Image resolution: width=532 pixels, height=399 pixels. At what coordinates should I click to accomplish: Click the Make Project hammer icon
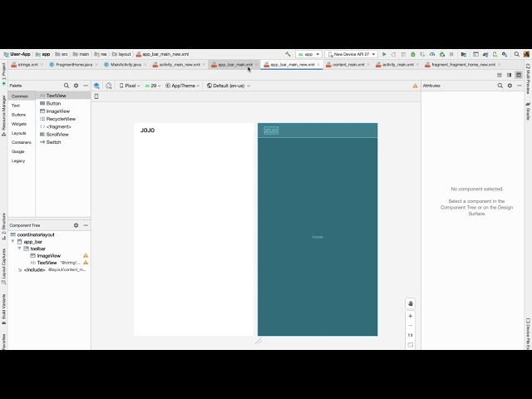288,54
